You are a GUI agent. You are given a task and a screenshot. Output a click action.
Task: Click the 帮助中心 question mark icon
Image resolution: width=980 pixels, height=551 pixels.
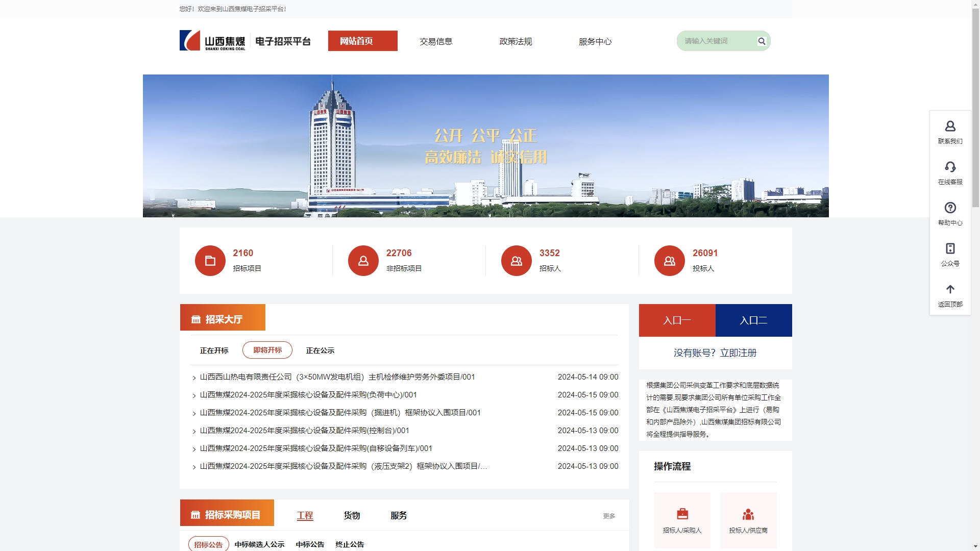pos(950,208)
